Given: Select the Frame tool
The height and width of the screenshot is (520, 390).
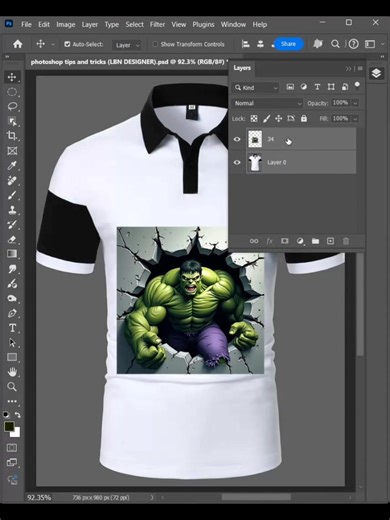Looking at the screenshot, I should point(12,151).
